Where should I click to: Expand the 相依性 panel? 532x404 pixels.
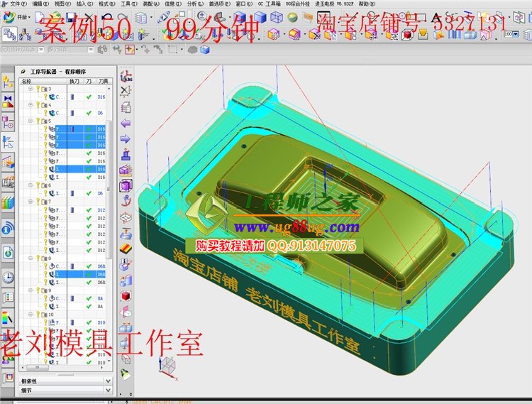(108, 381)
